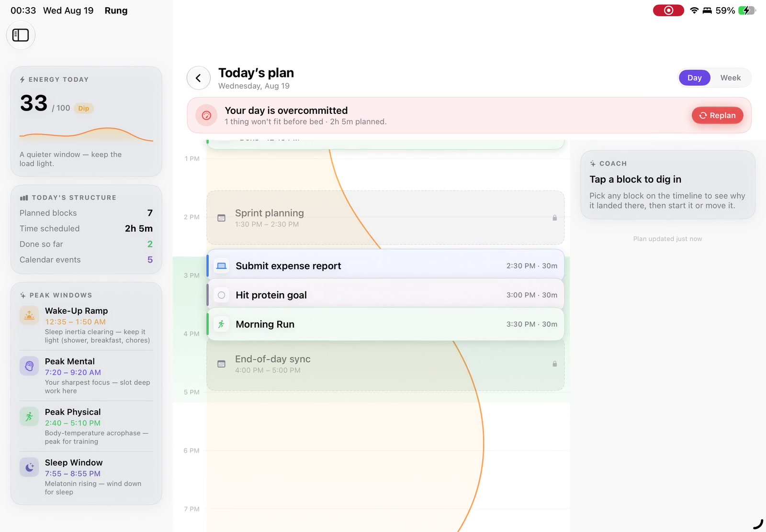This screenshot has height=532, width=766.
Task: Click the runner icon on Morning Run
Action: click(221, 324)
